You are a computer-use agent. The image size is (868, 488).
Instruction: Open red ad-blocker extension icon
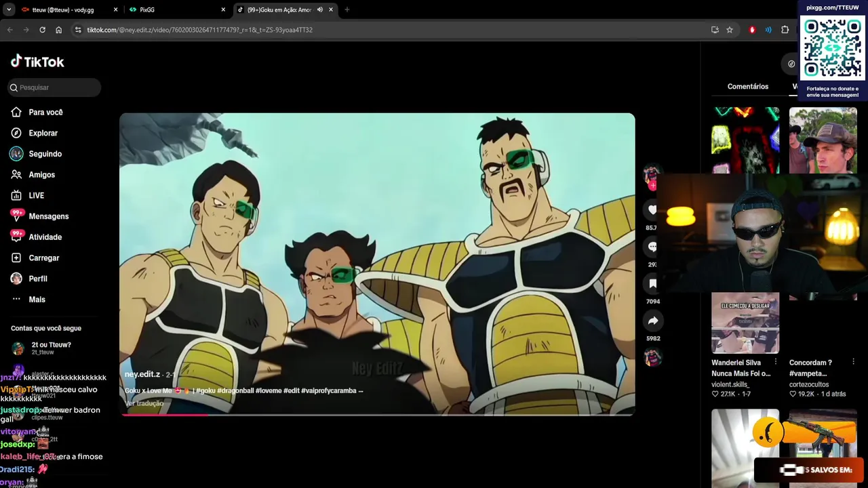tap(752, 30)
